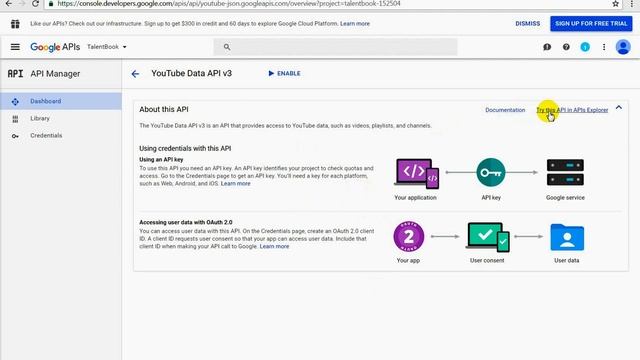Open the help question-mark icon
Screen dimensions: 640x360
click(566, 47)
